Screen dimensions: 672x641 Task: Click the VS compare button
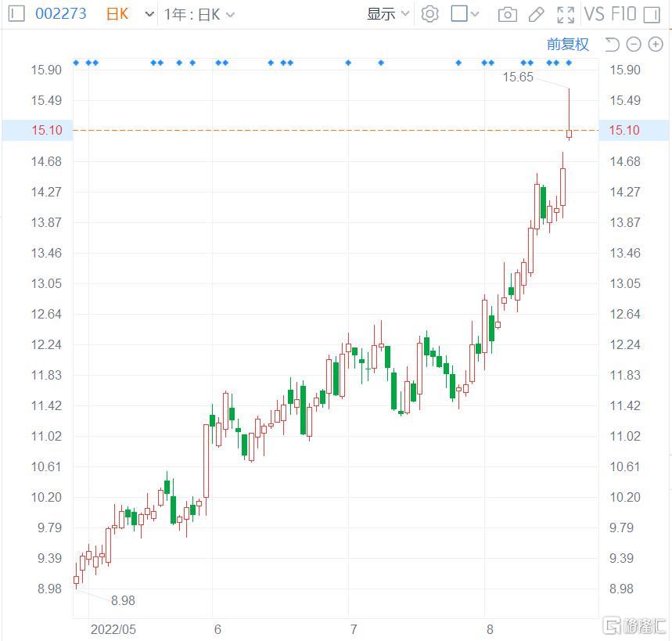[594, 14]
